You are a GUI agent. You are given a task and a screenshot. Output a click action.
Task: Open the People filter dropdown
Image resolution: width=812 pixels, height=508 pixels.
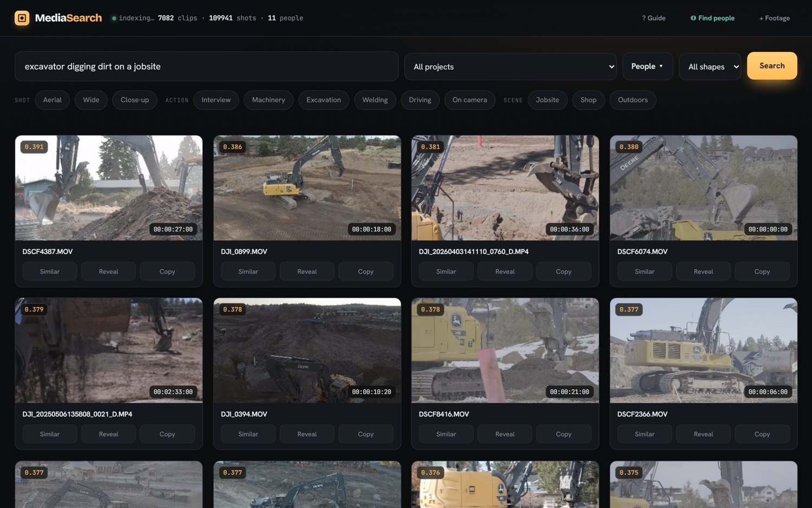click(647, 66)
